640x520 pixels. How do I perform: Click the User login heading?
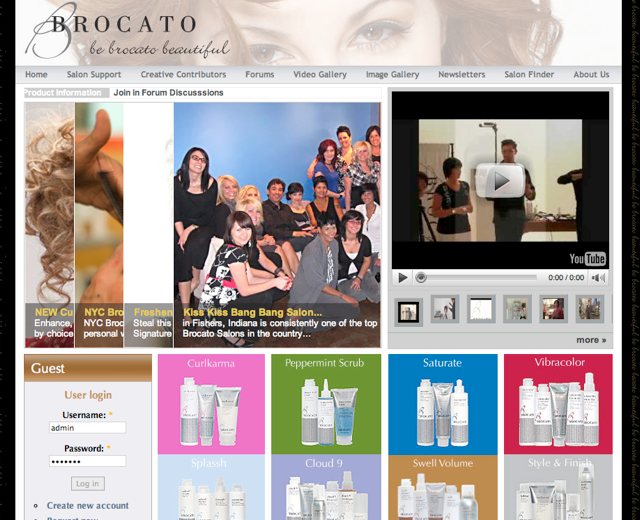click(88, 395)
